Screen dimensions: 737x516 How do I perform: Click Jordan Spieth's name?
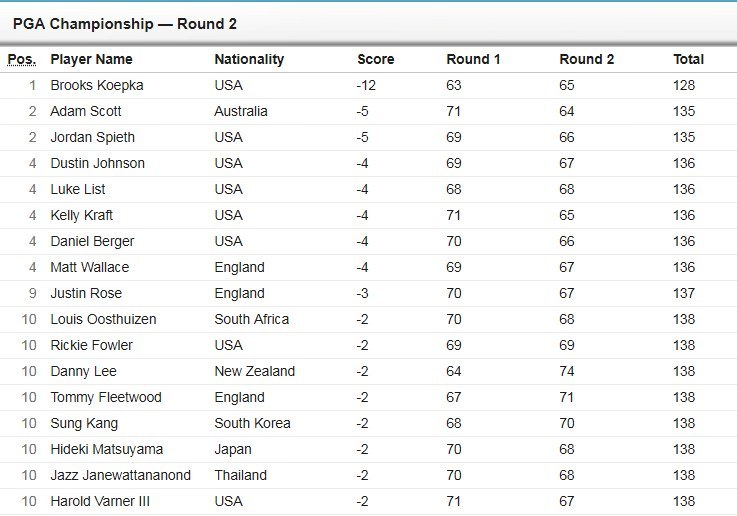coord(92,137)
